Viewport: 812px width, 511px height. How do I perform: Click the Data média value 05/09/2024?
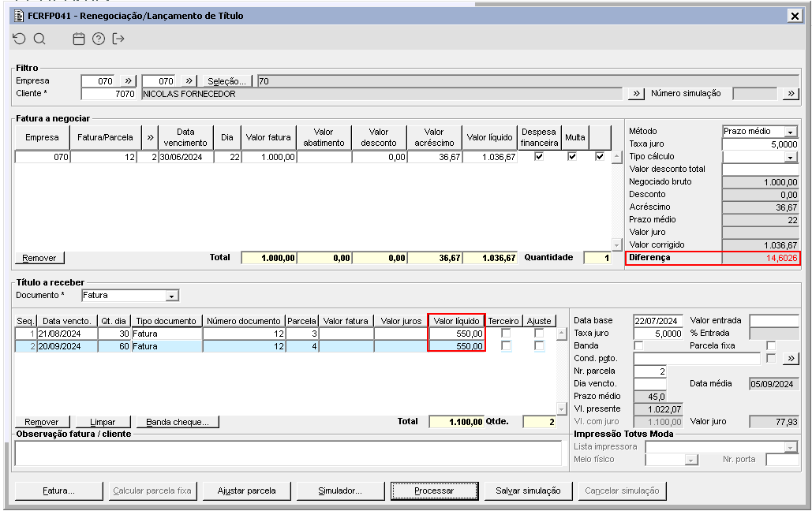point(774,384)
